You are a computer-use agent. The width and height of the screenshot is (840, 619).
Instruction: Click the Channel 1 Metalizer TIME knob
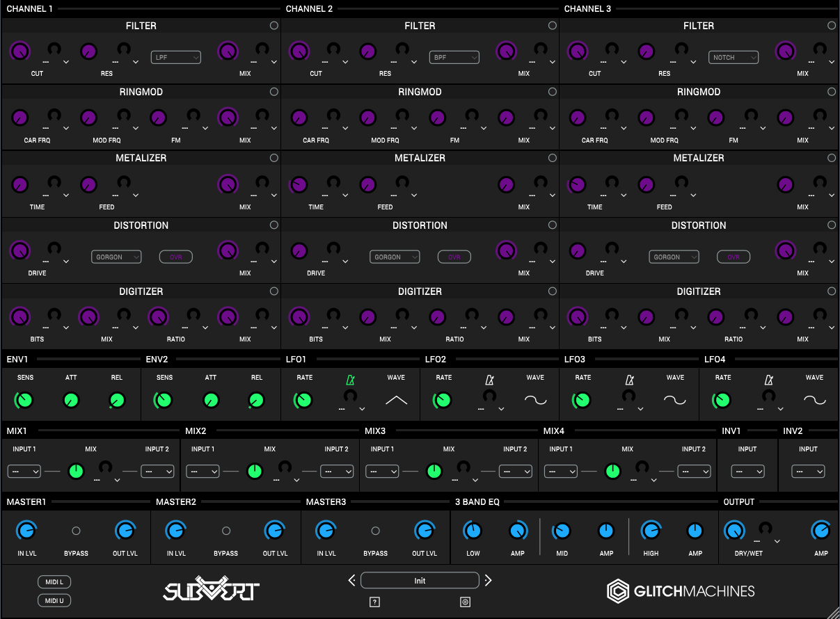20,185
